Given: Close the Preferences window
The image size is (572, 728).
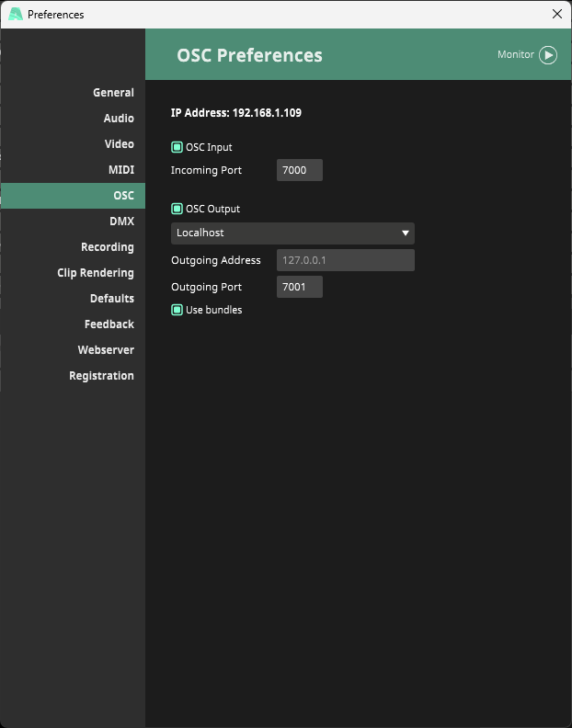Looking at the screenshot, I should click(557, 14).
